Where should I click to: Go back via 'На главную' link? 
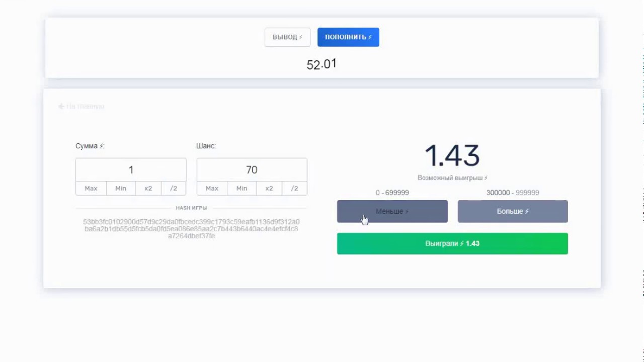click(82, 106)
